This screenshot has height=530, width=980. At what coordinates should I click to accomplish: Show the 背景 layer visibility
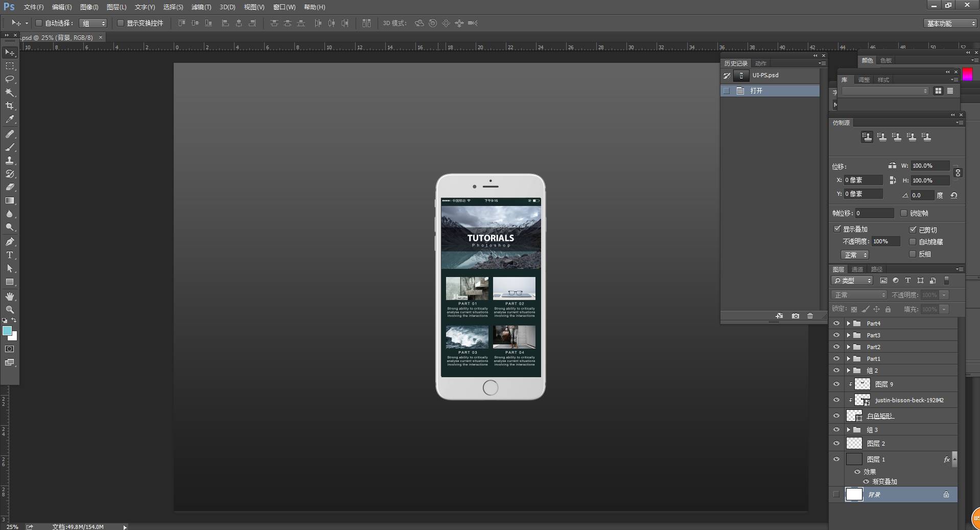pyautogui.click(x=836, y=494)
